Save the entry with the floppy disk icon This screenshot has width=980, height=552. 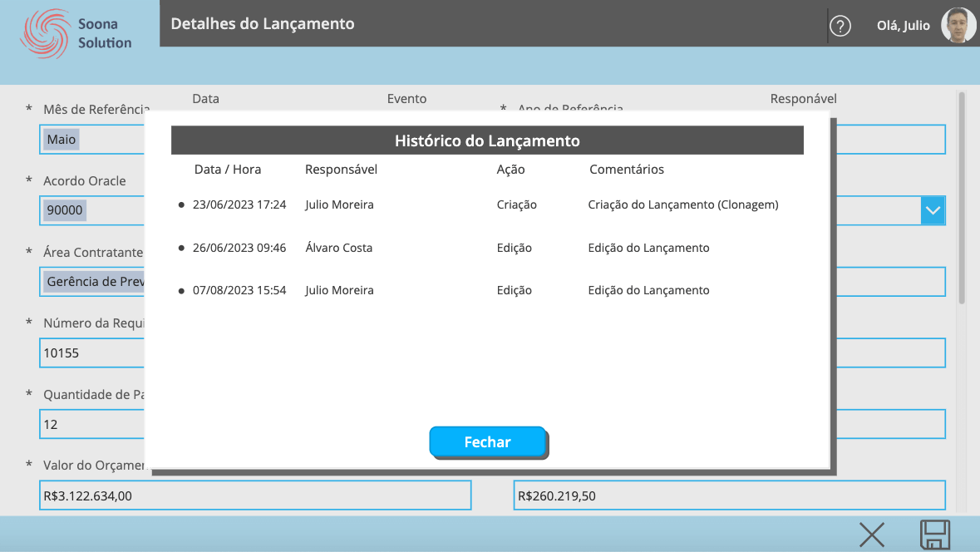point(934,535)
